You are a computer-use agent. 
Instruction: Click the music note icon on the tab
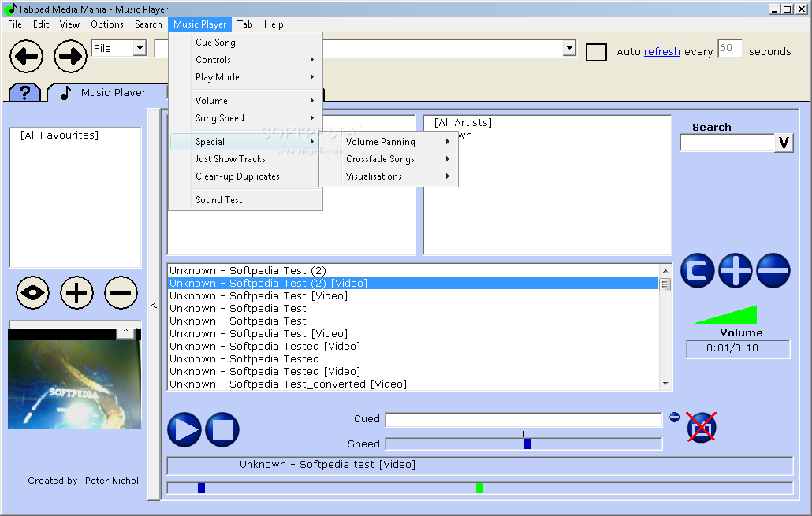tap(65, 93)
